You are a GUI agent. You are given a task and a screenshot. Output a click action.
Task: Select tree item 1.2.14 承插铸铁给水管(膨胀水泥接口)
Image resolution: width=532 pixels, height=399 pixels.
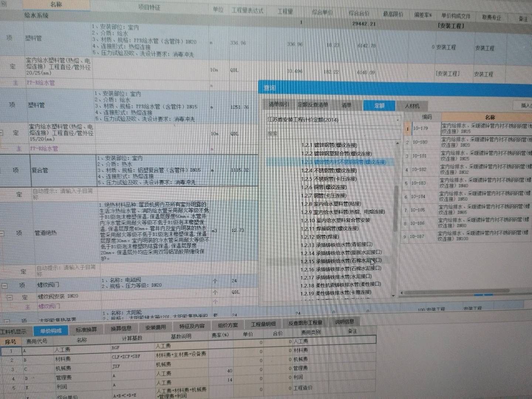point(341,253)
